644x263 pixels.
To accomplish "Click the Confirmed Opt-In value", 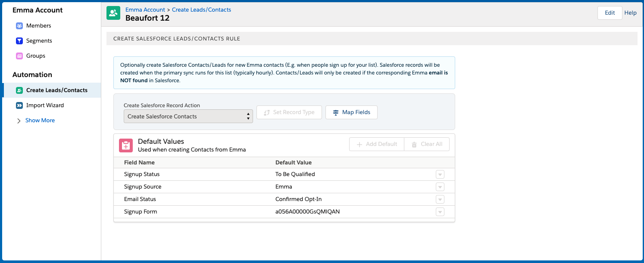I will click(299, 199).
